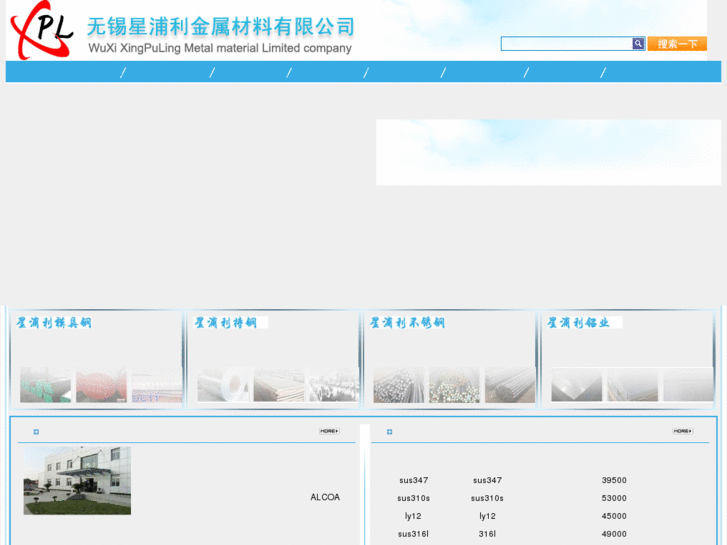727x545 pixels.
Task: Focus the search text box
Action: click(x=567, y=44)
